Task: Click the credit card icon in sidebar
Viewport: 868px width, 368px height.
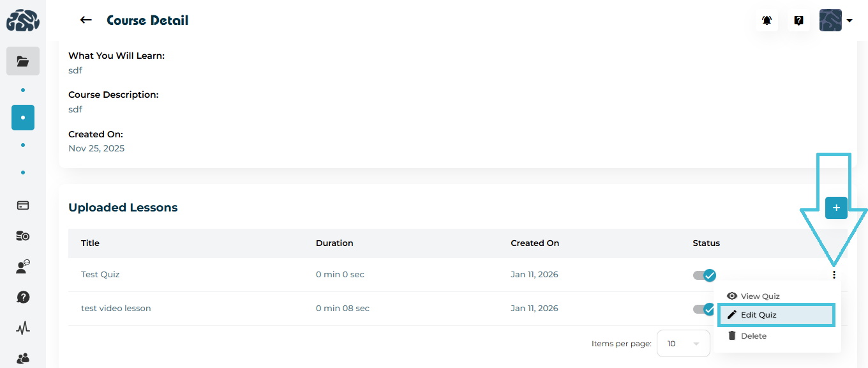Action: pyautogui.click(x=23, y=206)
